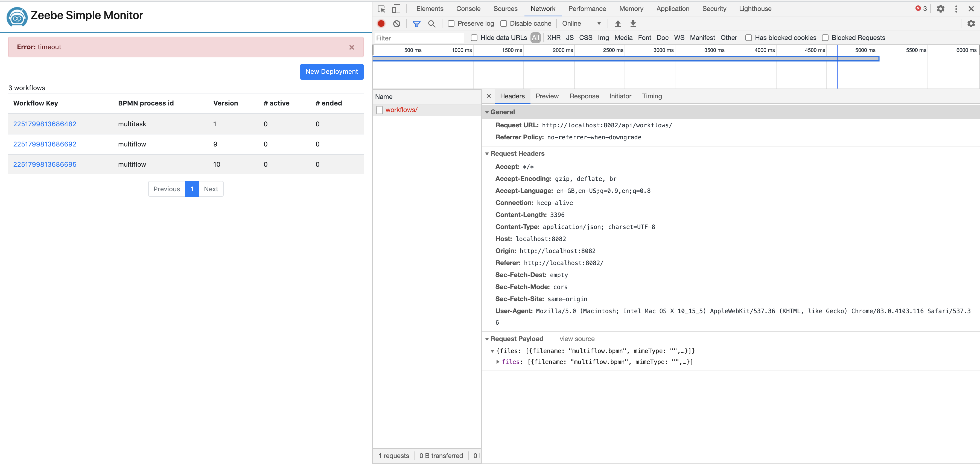Open DevTools settings gear
Viewport: 980px width, 464px height.
[940, 8]
